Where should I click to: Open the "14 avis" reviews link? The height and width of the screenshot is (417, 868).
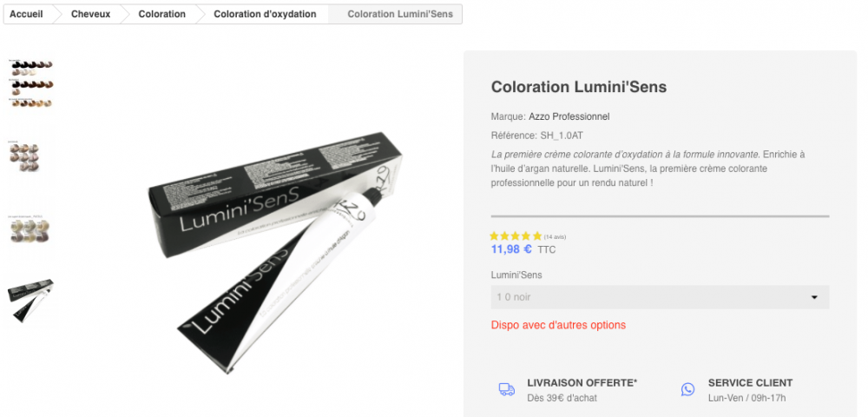pyautogui.click(x=555, y=236)
